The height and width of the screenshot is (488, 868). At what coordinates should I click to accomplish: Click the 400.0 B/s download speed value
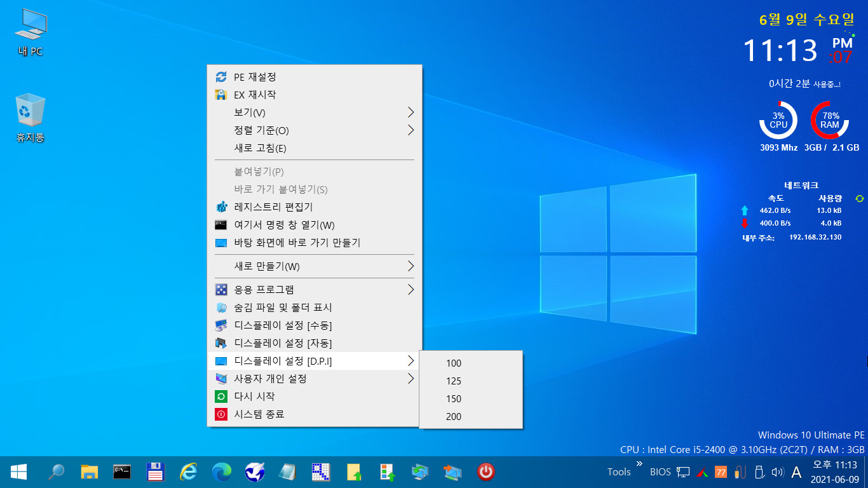[x=775, y=223]
